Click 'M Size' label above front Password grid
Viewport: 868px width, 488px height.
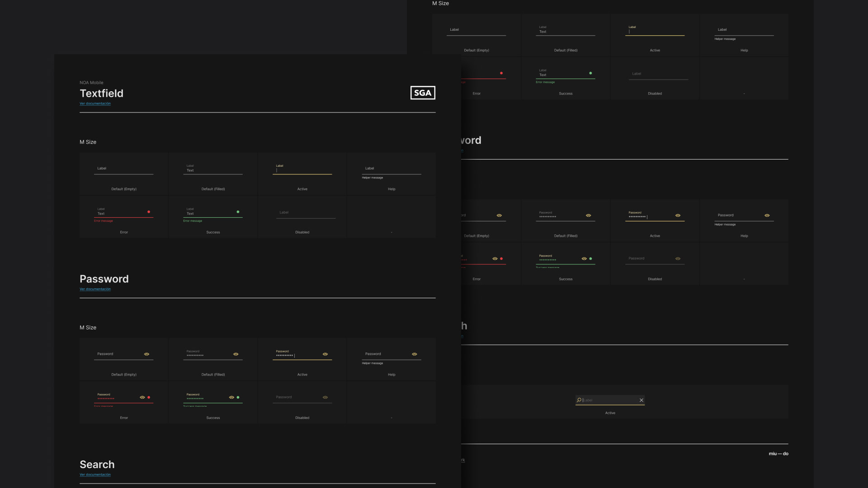[88, 328]
